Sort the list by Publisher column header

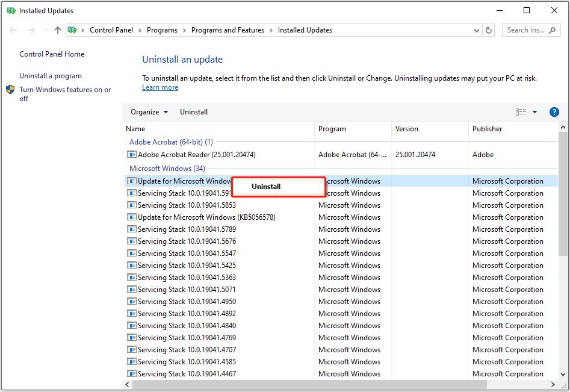[x=487, y=129]
